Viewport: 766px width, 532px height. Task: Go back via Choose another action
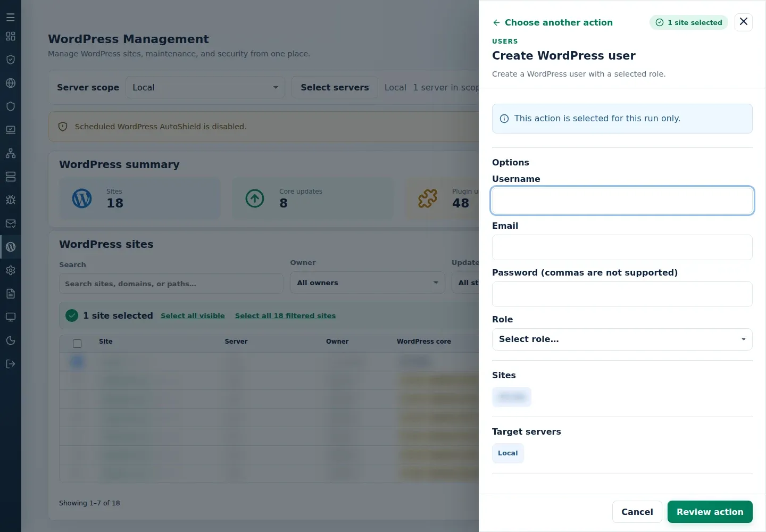[552, 22]
